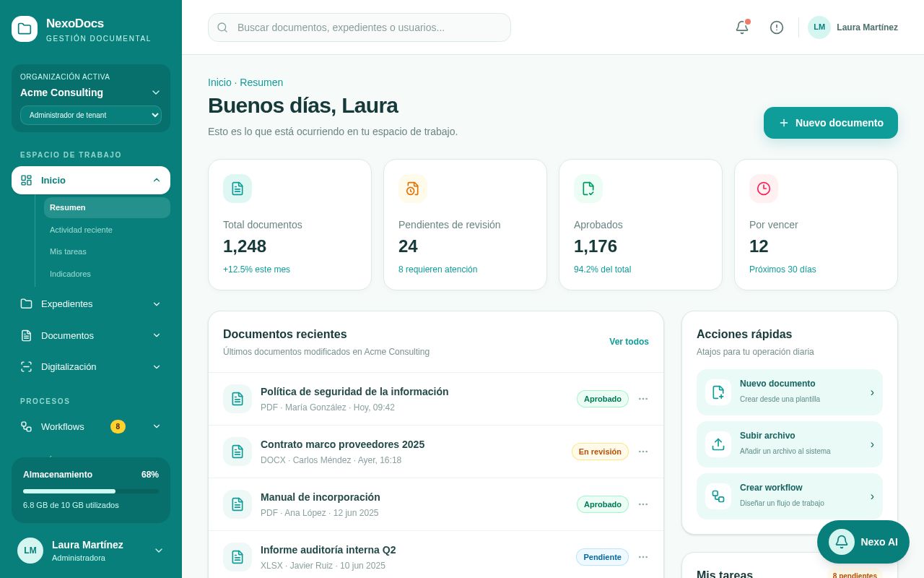Click file icon for Política de seguridad
924x578 pixels.
point(237,399)
